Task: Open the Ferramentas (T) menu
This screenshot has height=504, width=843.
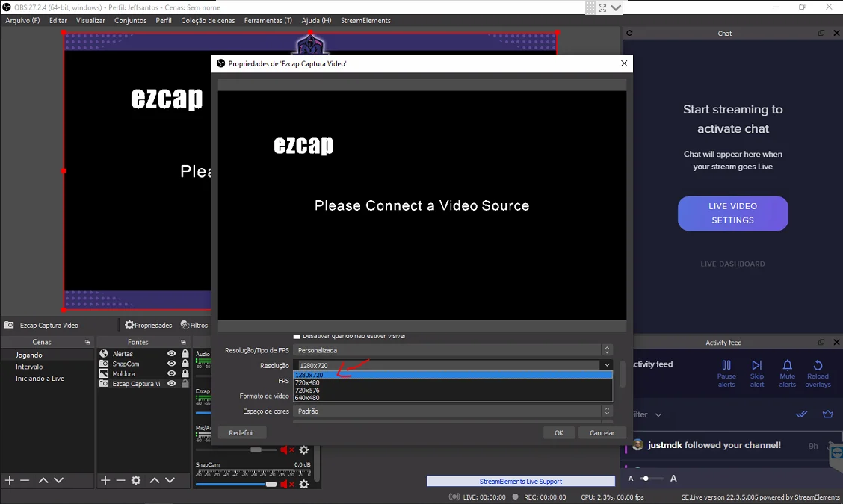Action: click(x=268, y=20)
